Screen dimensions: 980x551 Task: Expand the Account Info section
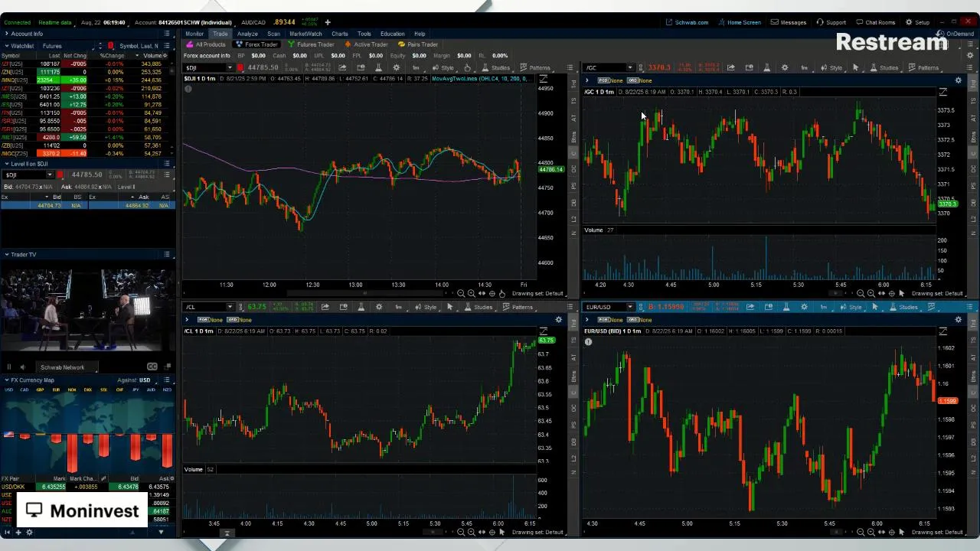pos(6,34)
